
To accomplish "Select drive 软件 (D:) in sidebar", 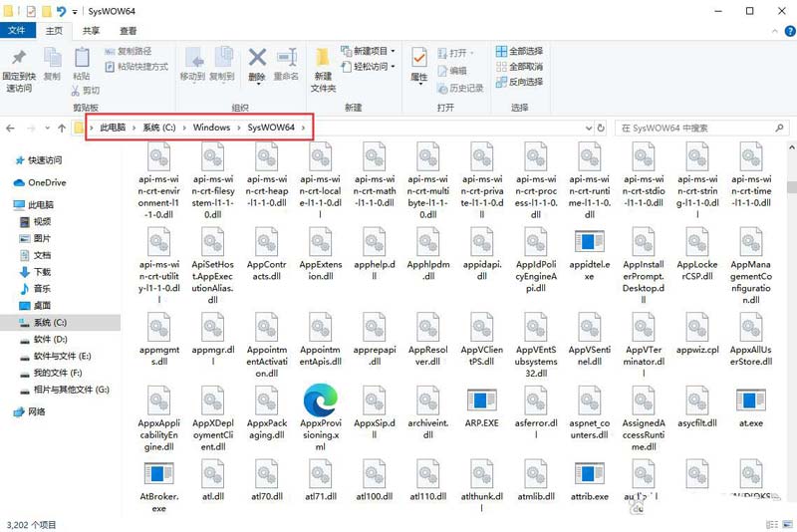I will click(44, 339).
